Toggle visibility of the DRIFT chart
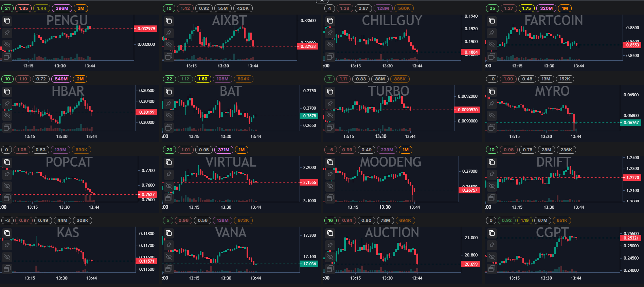This screenshot has width=644, height=287. coord(492,186)
